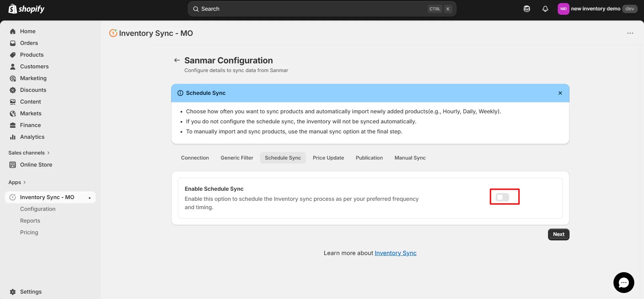Click the Marketing target icon
644x299 pixels.
(x=13, y=78)
